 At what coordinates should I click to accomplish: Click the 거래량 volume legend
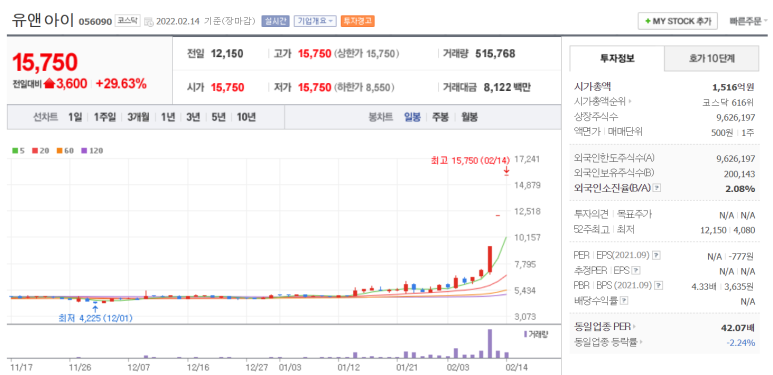click(x=536, y=334)
